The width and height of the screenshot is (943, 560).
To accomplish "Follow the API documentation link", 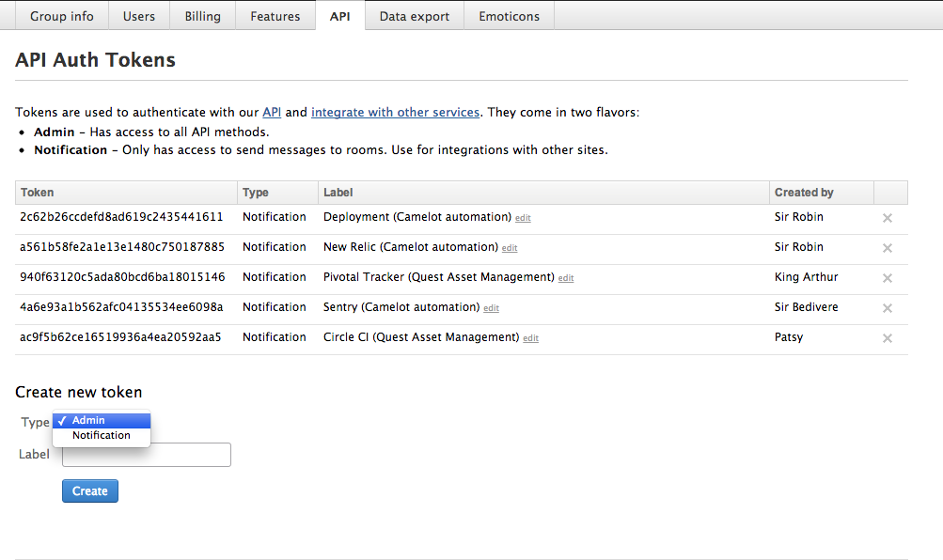I will (x=272, y=112).
